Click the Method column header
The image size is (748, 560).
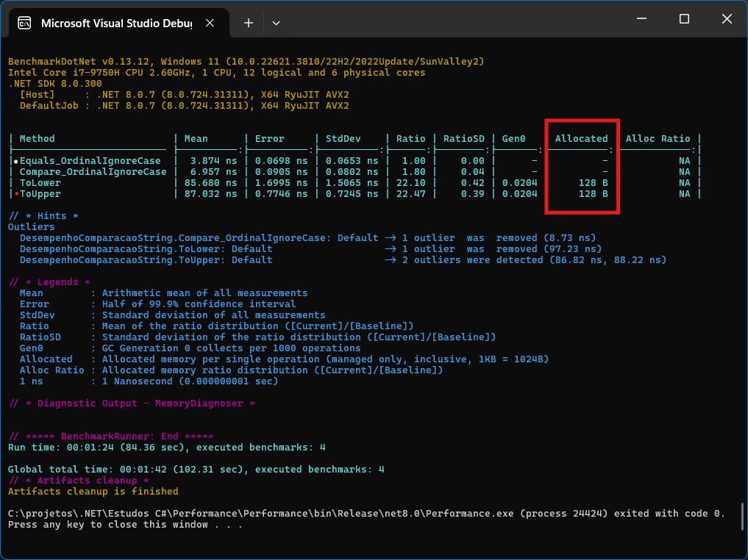pos(38,139)
